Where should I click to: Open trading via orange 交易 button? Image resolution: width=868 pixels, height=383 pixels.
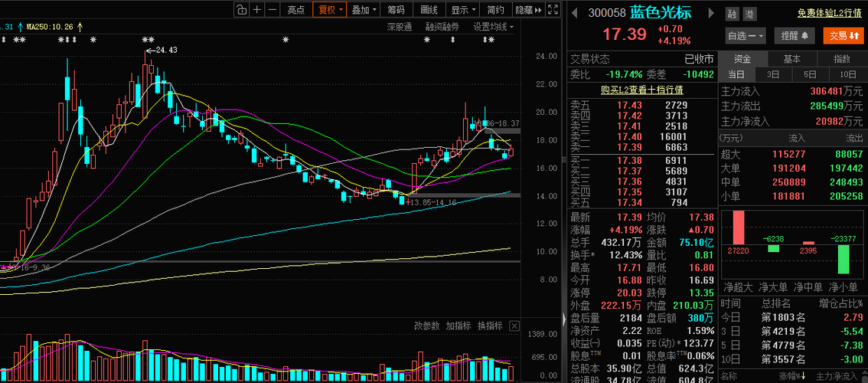click(x=843, y=35)
